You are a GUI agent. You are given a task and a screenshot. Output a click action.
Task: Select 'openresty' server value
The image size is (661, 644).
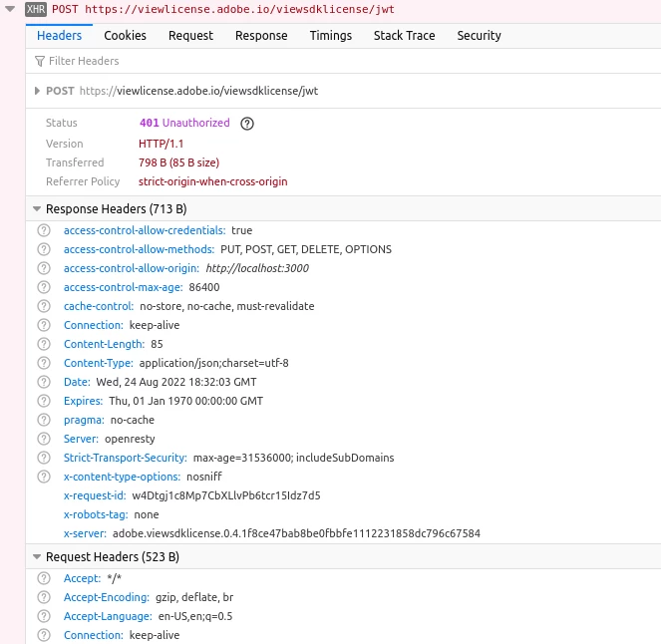[x=130, y=439]
